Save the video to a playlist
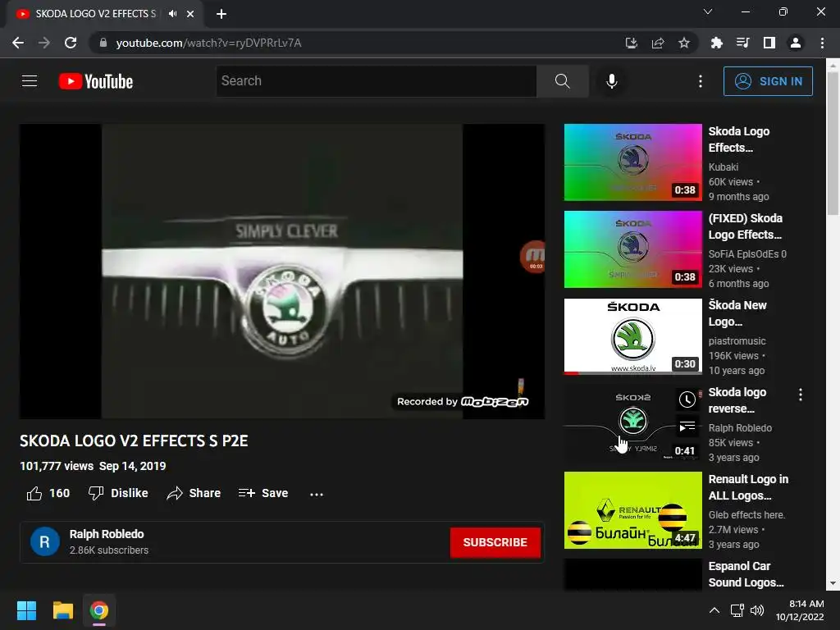Image resolution: width=840 pixels, height=630 pixels. pyautogui.click(x=263, y=493)
